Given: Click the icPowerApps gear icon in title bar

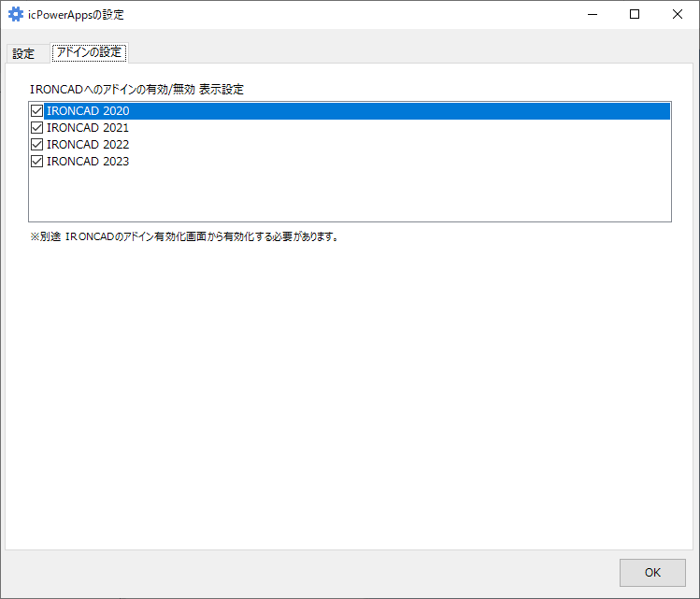Looking at the screenshot, I should (x=15, y=14).
